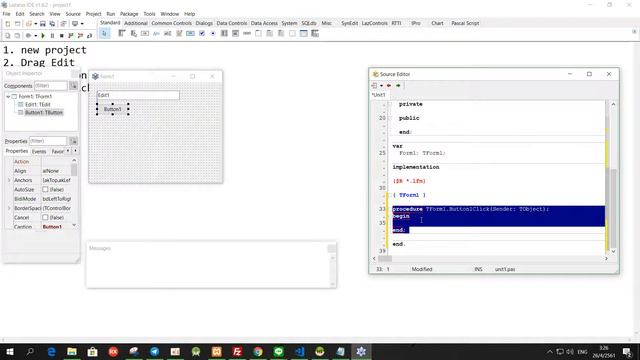Toggle the Cancel property checkbox
Image resolution: width=640 pixels, height=360 pixels.
(45, 218)
